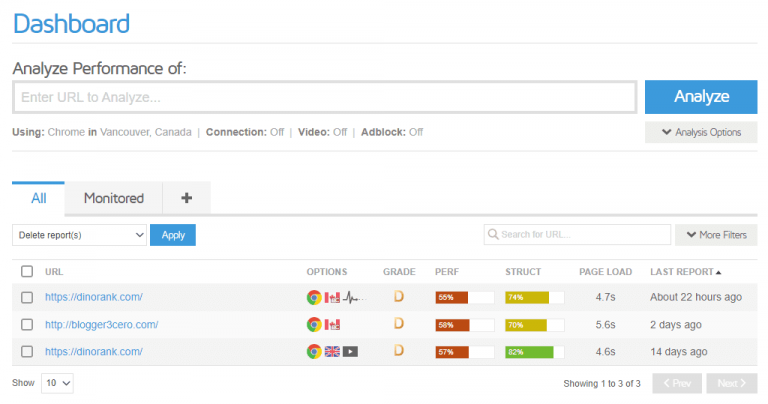Click the About 22 hours ago text
The width and height of the screenshot is (768, 404).
click(696, 297)
